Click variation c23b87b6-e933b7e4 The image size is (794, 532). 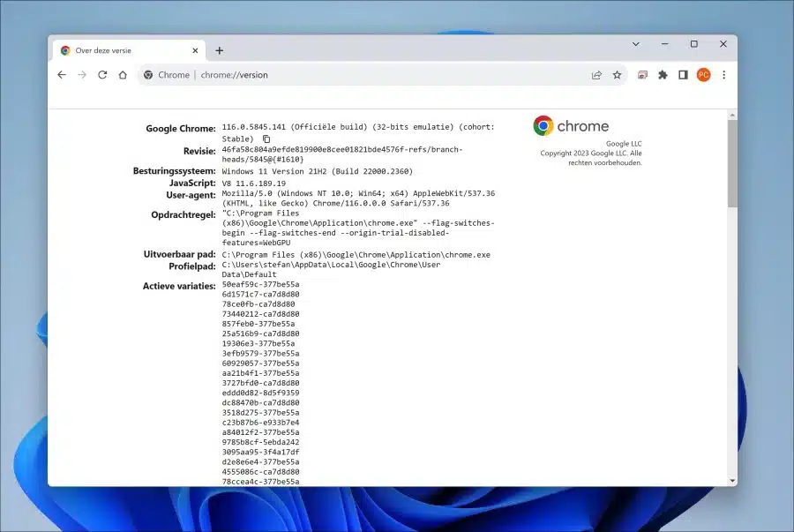click(261, 423)
